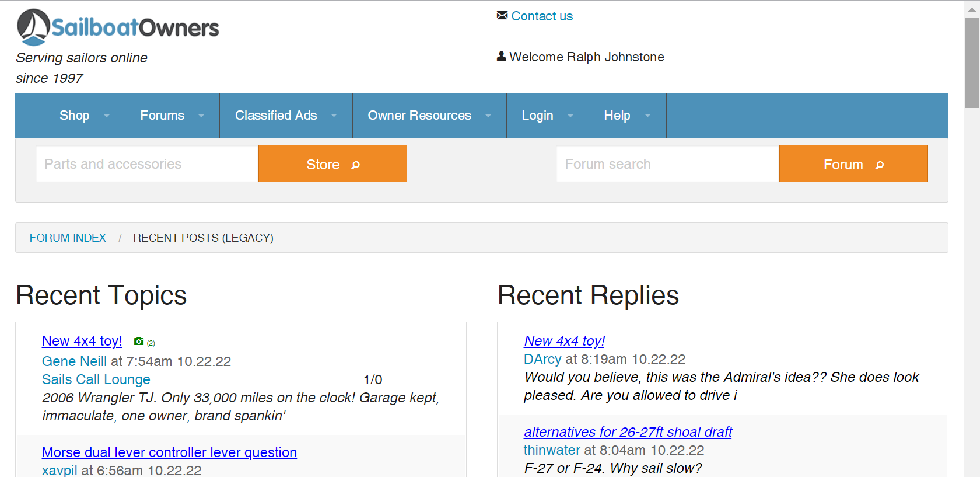Open the Login menu
The image size is (980, 477).
tap(537, 116)
